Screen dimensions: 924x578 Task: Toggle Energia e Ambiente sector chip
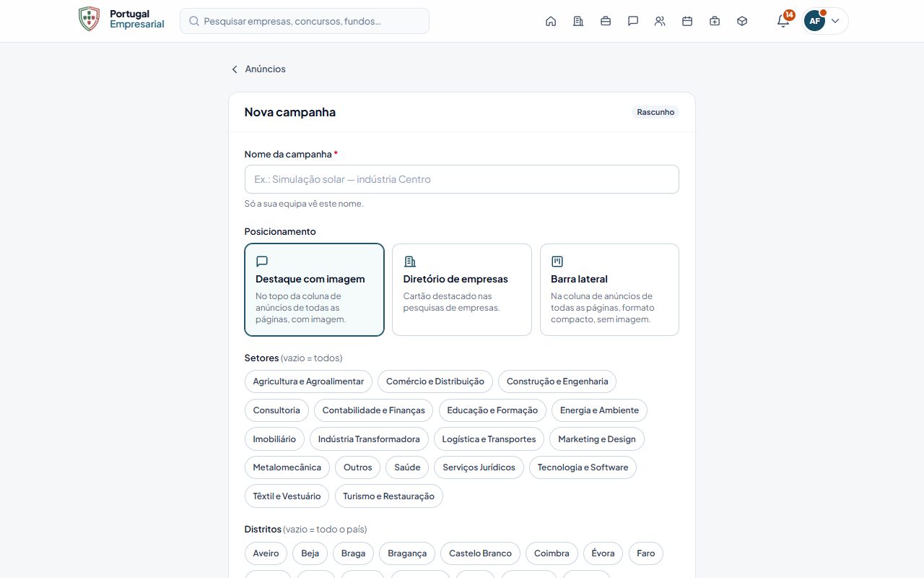(x=599, y=410)
